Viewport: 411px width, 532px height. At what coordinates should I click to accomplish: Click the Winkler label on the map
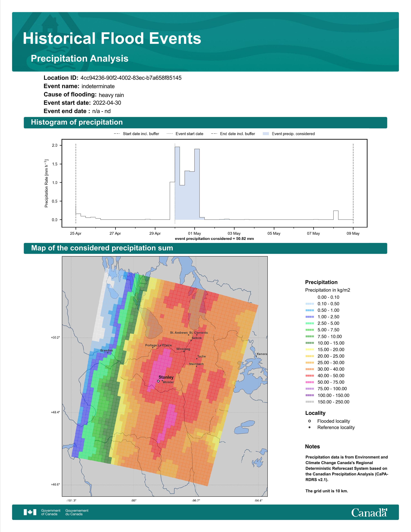[168, 382]
